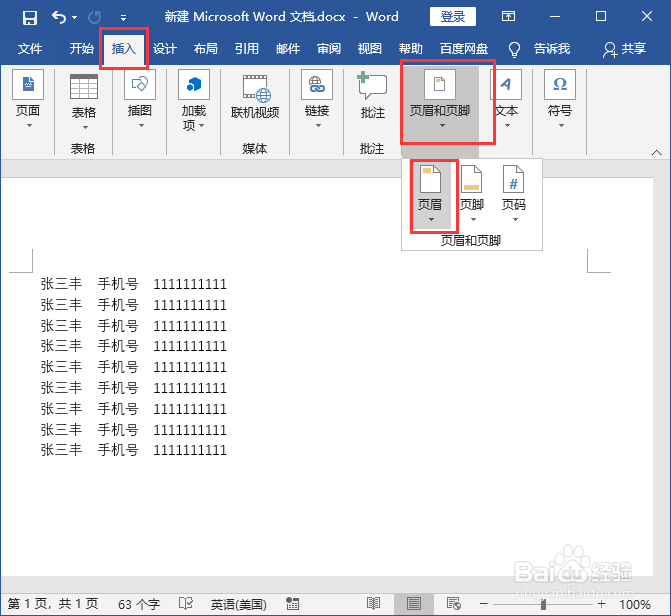The width and height of the screenshot is (671, 616).
Task: Click the 文本 Text group icon
Action: click(x=506, y=84)
